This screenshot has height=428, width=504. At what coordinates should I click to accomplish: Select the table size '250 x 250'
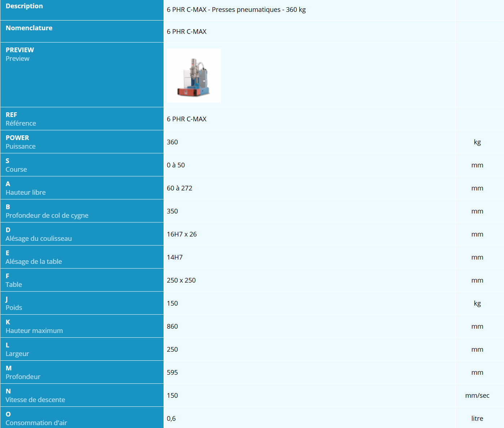(x=181, y=280)
